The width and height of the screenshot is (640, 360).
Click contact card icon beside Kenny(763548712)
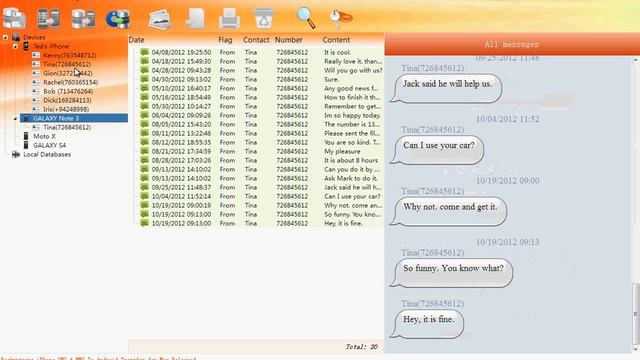[36, 55]
